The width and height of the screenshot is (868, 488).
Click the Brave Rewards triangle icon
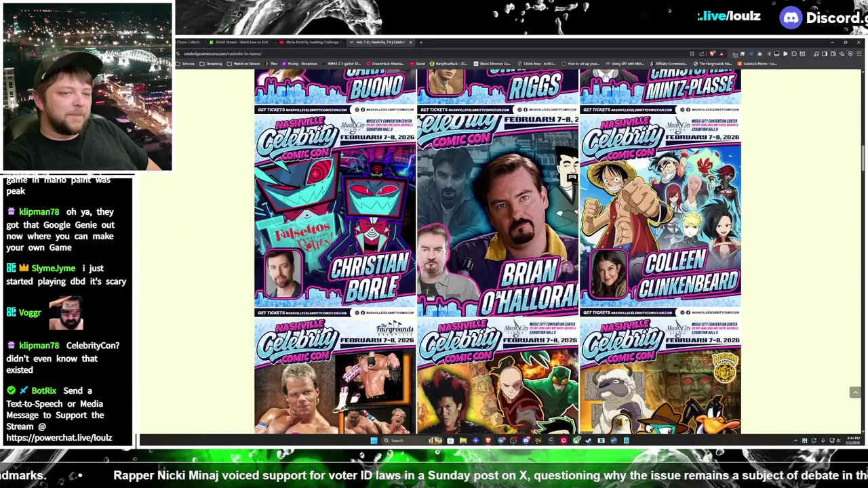pyautogui.click(x=722, y=54)
